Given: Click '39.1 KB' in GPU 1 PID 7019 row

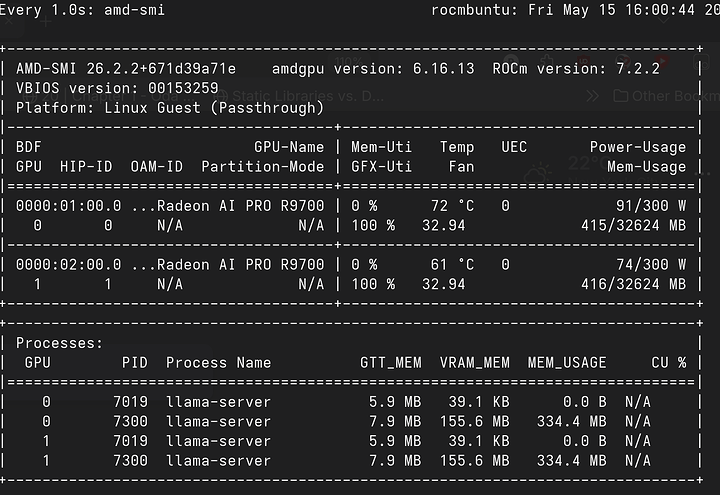Looking at the screenshot, I should [x=479, y=441].
